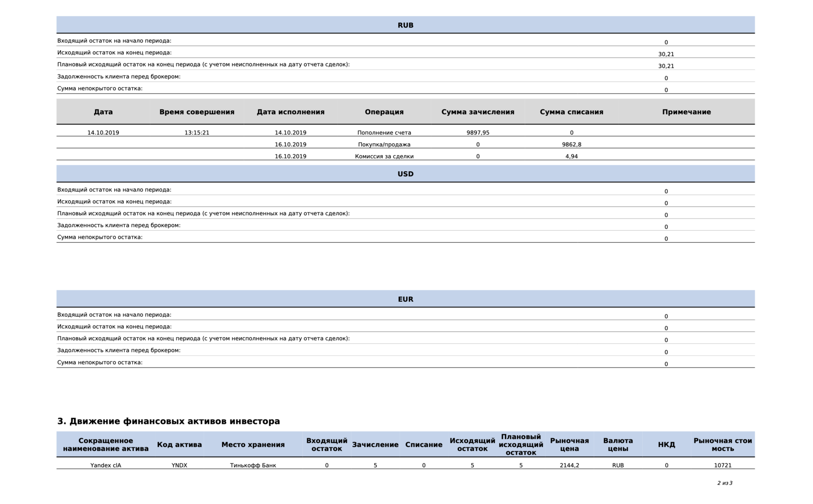This screenshot has width=813, height=504.
Task: Click the RUB section header band
Action: [406, 25]
